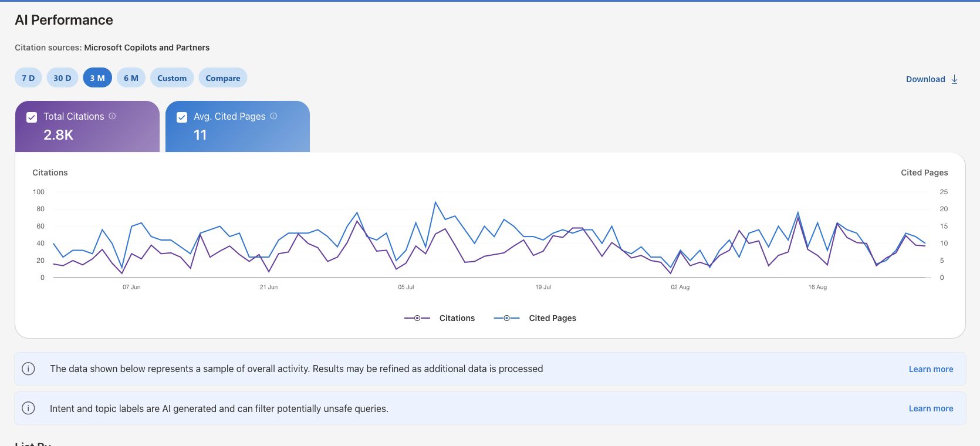Toggle the Citations series in chart legend
The width and height of the screenshot is (980, 446).
coord(440,318)
